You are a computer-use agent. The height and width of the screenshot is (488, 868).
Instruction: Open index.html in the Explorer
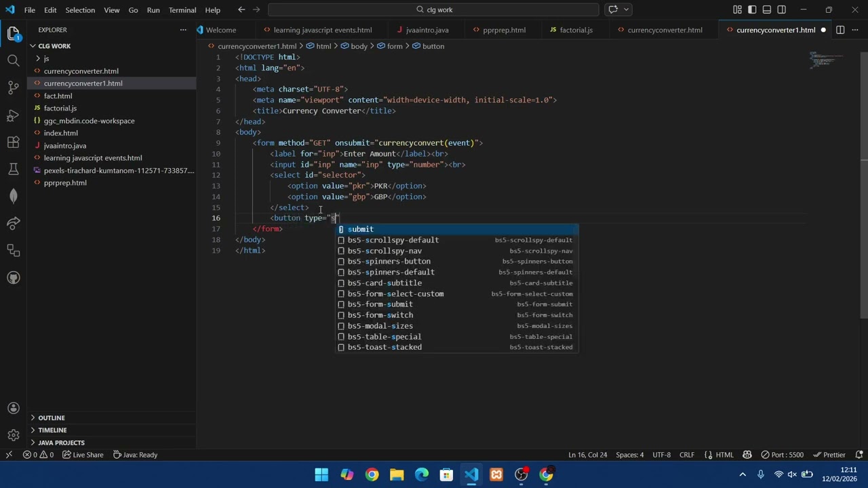click(61, 133)
